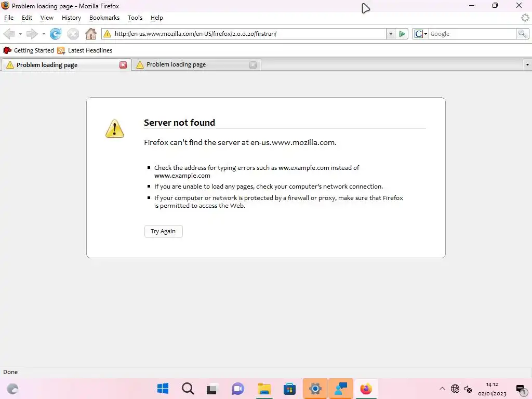The height and width of the screenshot is (399, 532).
Task: Open the Latest Headlines feed bookmark
Action: pos(85,50)
